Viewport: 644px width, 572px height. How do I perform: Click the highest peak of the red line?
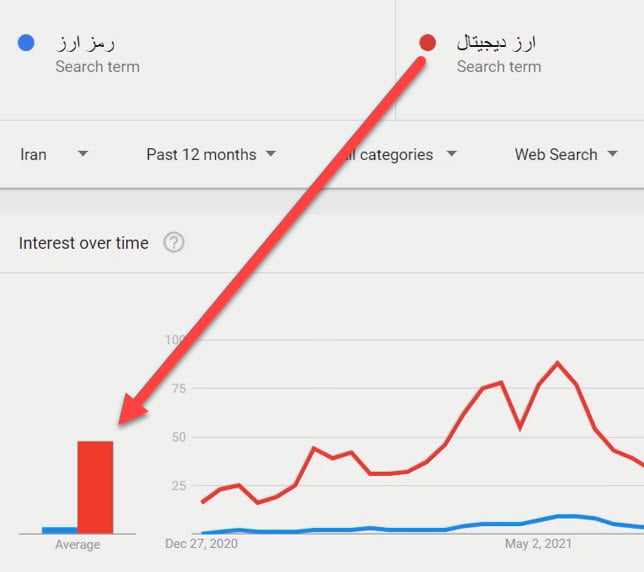(557, 363)
